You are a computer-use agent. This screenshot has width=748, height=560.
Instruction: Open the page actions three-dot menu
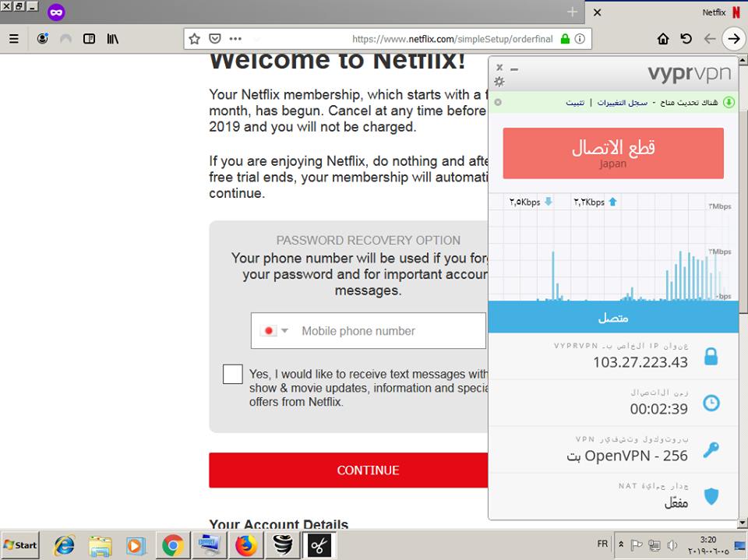[235, 38]
